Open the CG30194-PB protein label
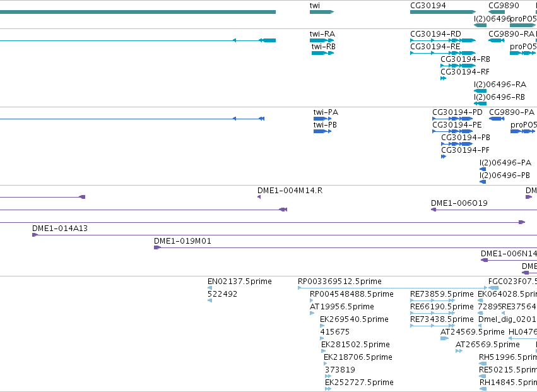This screenshot has height=392, width=537. (x=466, y=138)
